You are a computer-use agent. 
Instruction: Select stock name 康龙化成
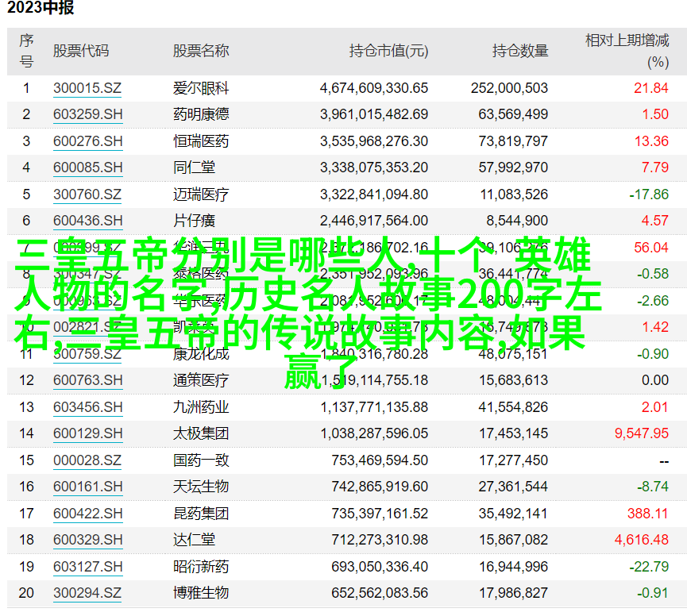(201, 354)
